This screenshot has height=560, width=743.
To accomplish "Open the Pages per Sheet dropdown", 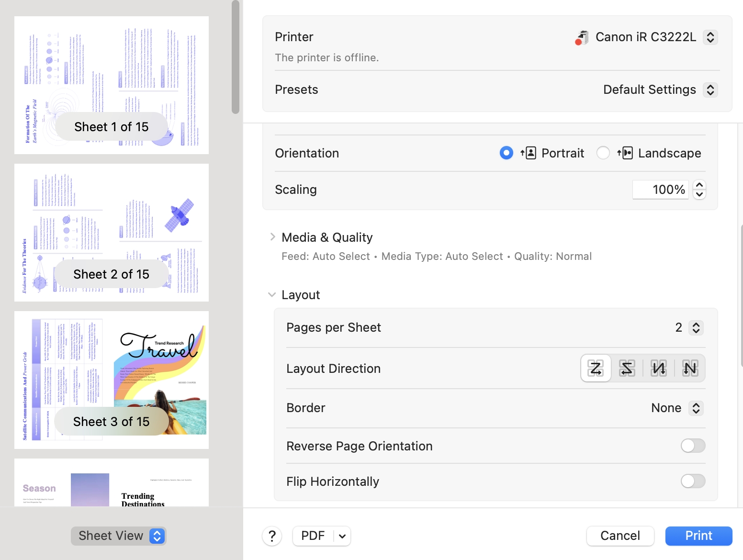I will click(x=696, y=328).
